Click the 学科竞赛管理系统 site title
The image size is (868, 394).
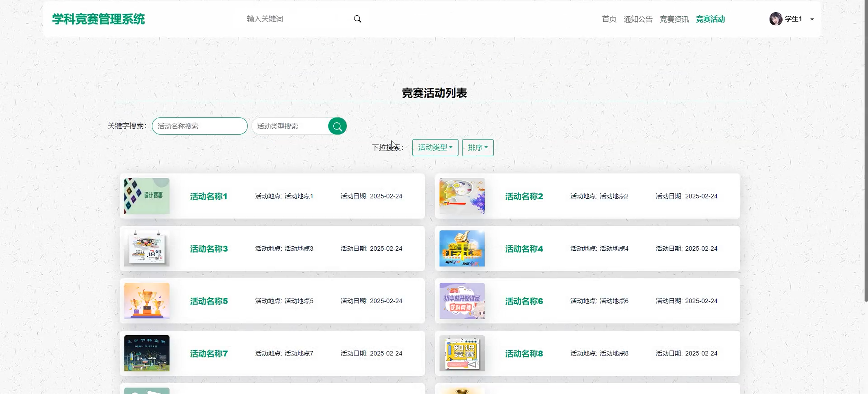[x=98, y=19]
